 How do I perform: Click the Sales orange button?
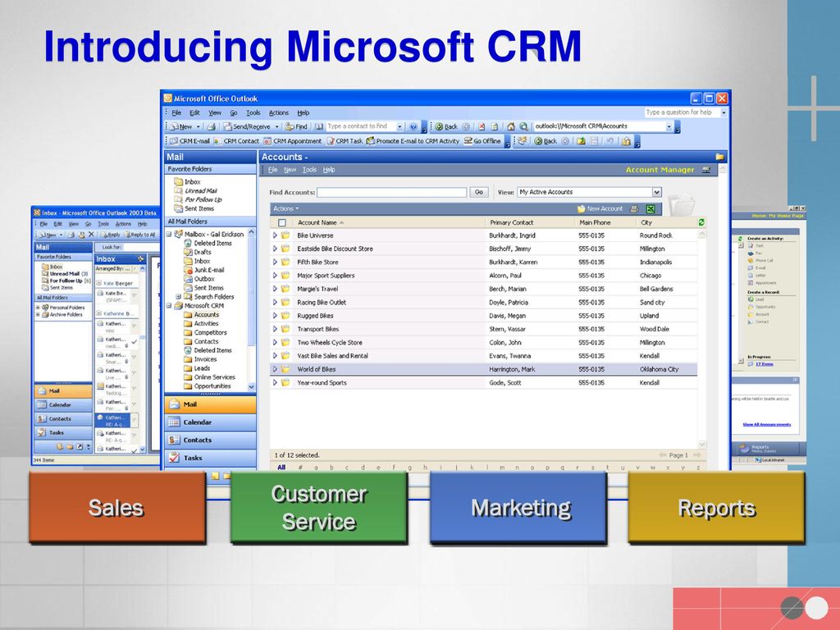click(x=116, y=507)
